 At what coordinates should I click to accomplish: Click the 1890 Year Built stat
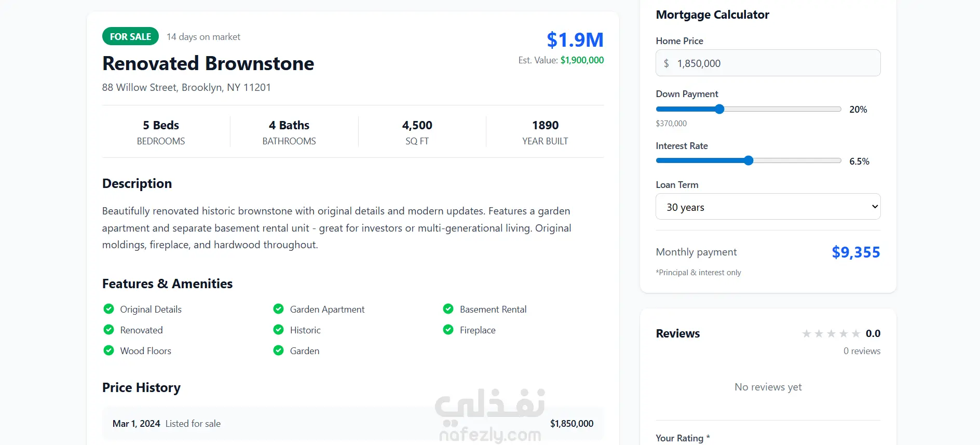point(545,132)
